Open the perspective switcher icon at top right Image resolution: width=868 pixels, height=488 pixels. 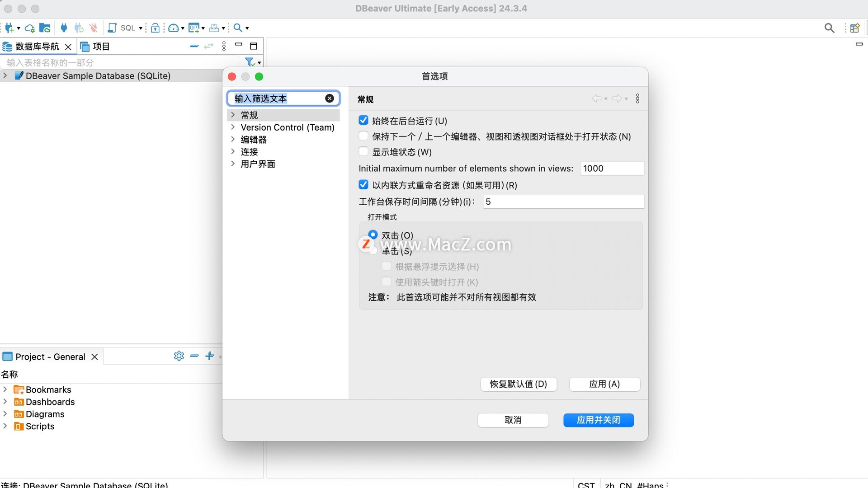tap(854, 28)
